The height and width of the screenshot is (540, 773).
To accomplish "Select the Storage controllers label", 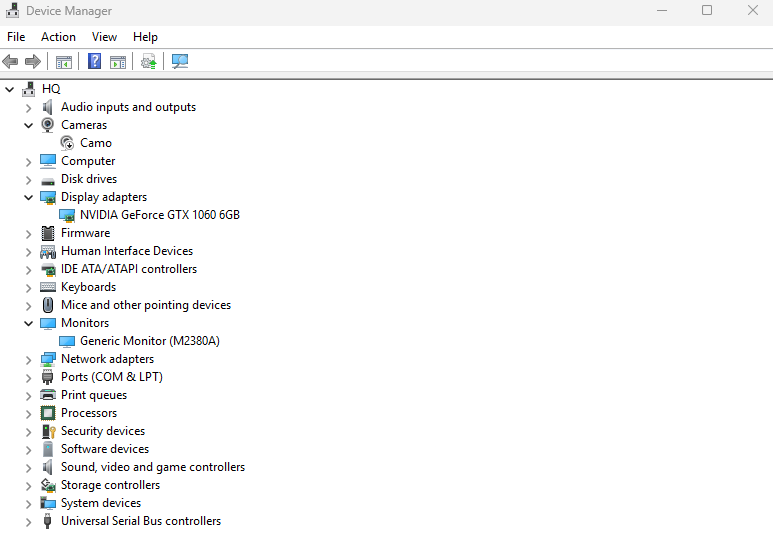I will pyautogui.click(x=110, y=485).
